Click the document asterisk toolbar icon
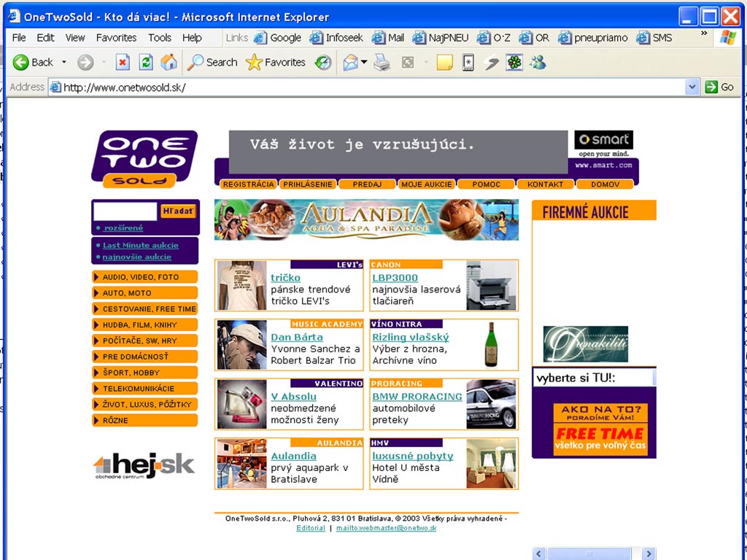Viewport: 747px width, 560px height. 468,63
